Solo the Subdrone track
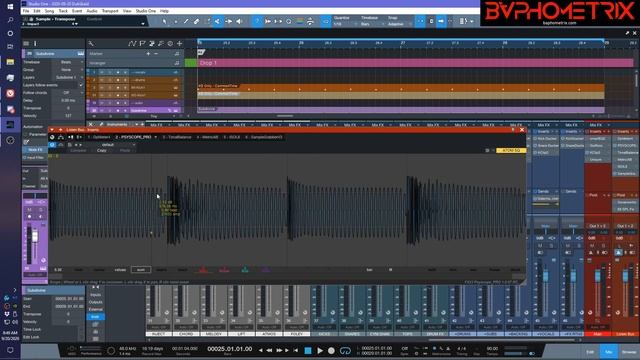The image size is (640, 360). tap(109, 110)
